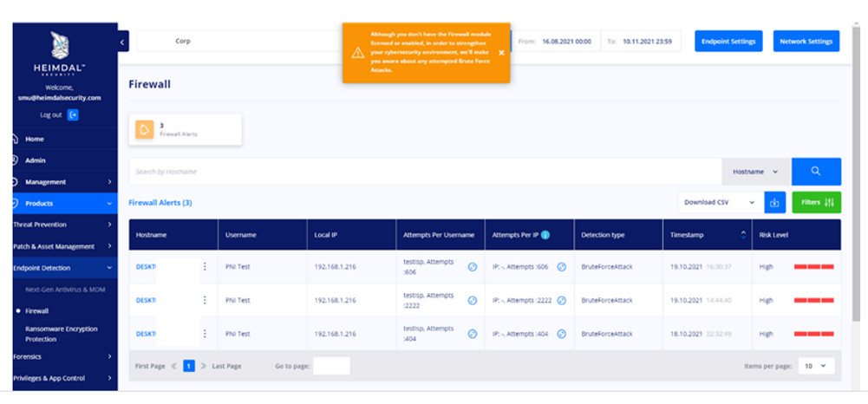Collapse Endpoint Detection submenu
868x404 pixels.
point(65,268)
